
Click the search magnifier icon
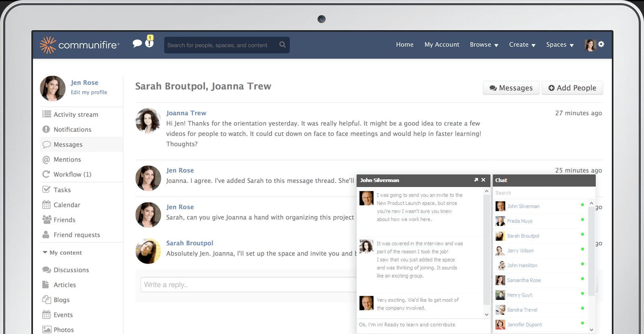(x=283, y=45)
